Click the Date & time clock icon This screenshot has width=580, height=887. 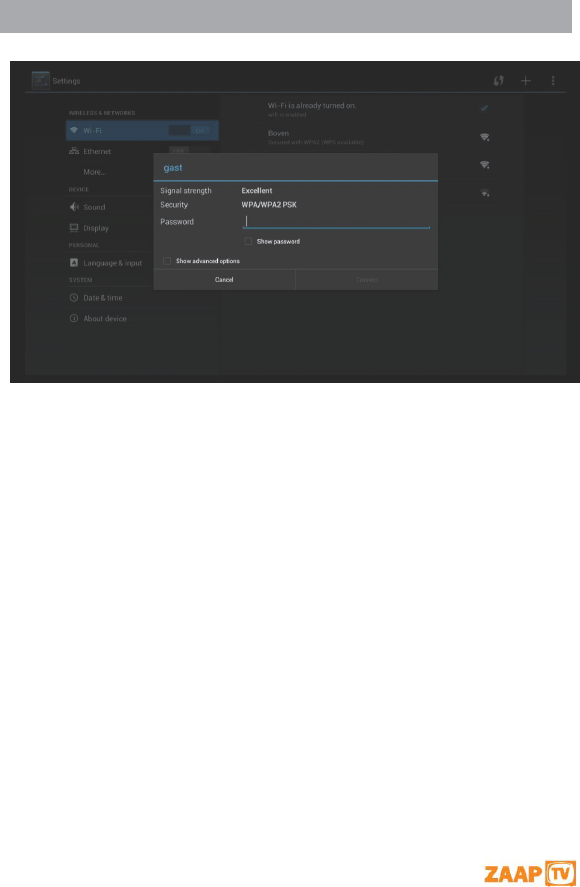(x=74, y=298)
